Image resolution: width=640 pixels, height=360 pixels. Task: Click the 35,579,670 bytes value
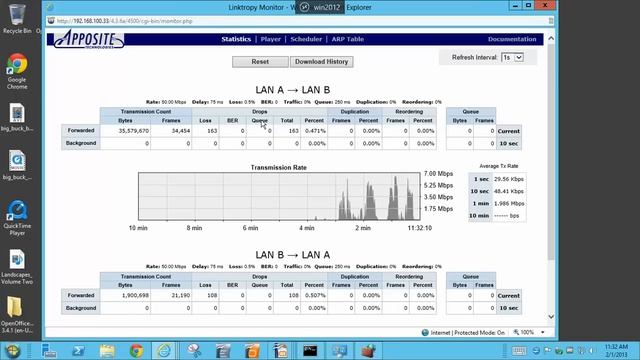[x=133, y=131]
